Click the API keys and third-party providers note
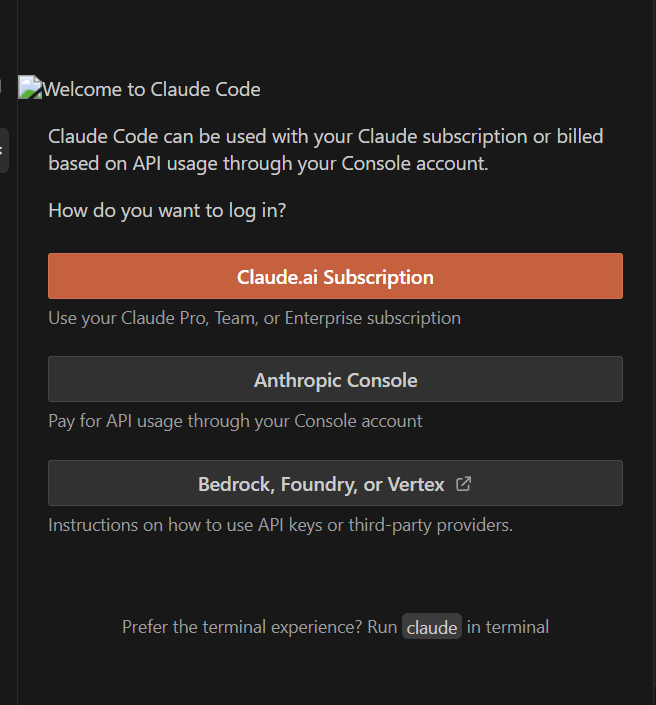 [280, 525]
